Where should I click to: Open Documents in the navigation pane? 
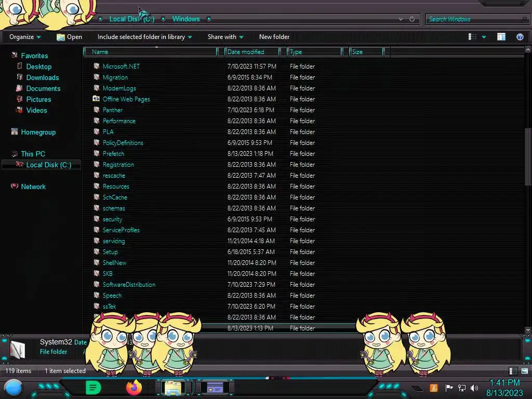coord(43,88)
